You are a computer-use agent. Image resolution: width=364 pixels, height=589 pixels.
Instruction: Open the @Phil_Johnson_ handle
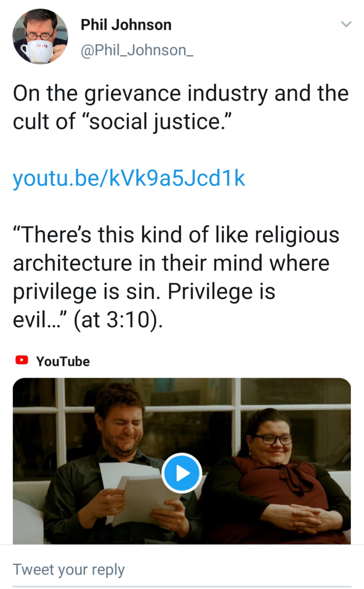137,50
